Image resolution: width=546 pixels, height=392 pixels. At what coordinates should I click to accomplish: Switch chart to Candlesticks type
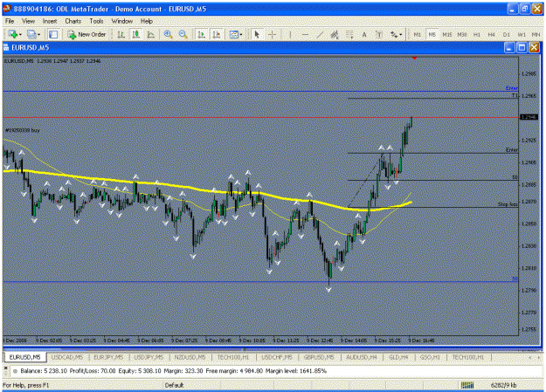point(135,34)
